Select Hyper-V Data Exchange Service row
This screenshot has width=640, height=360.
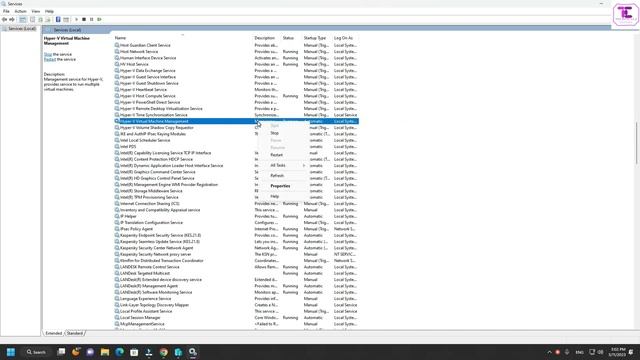236,71
